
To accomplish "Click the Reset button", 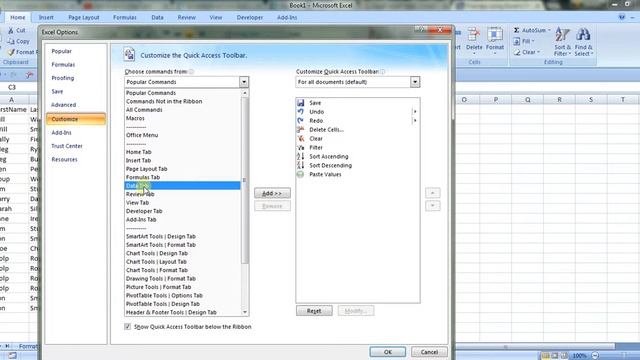I will click(x=314, y=311).
